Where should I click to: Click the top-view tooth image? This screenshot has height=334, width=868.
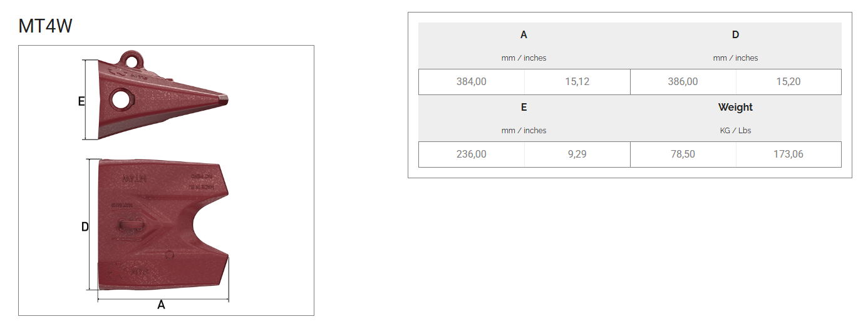[163, 225]
